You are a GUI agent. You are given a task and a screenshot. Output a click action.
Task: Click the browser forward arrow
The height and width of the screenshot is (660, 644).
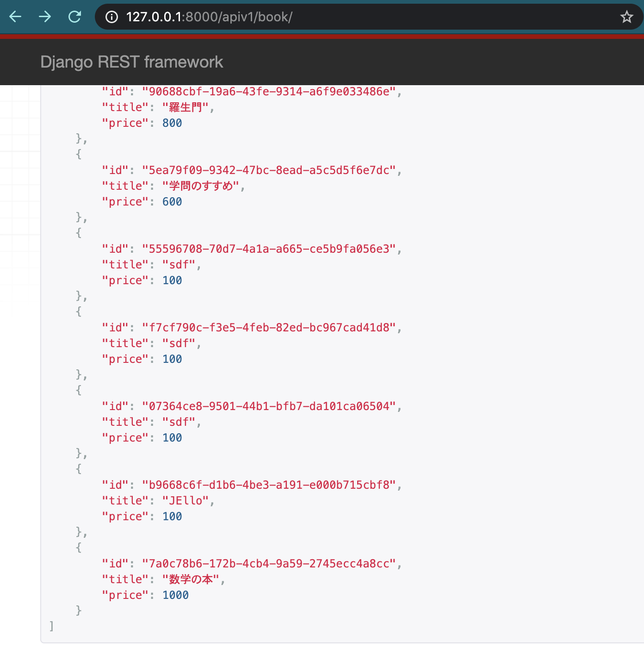coord(45,17)
